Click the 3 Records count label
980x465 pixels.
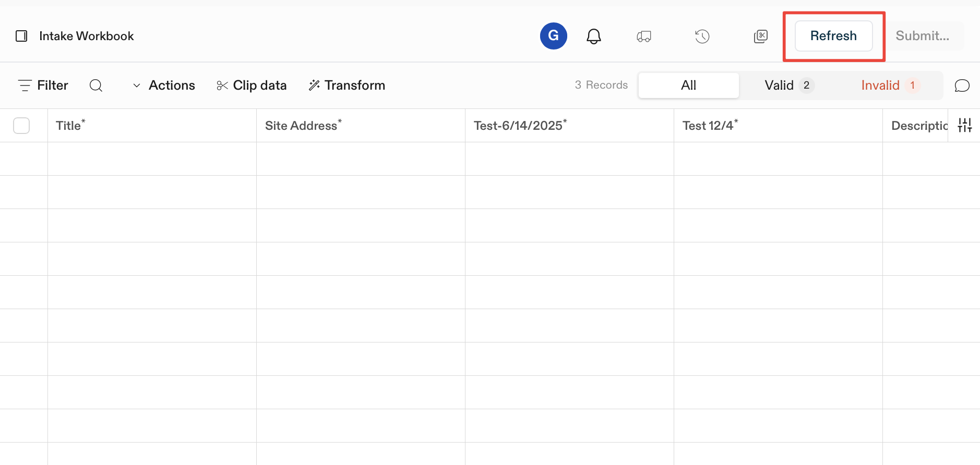pos(601,85)
